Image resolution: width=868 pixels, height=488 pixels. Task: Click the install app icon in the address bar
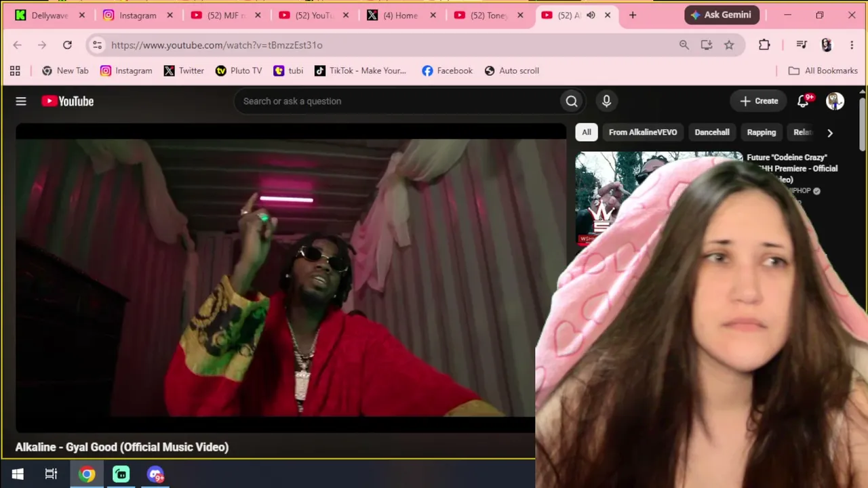707,45
